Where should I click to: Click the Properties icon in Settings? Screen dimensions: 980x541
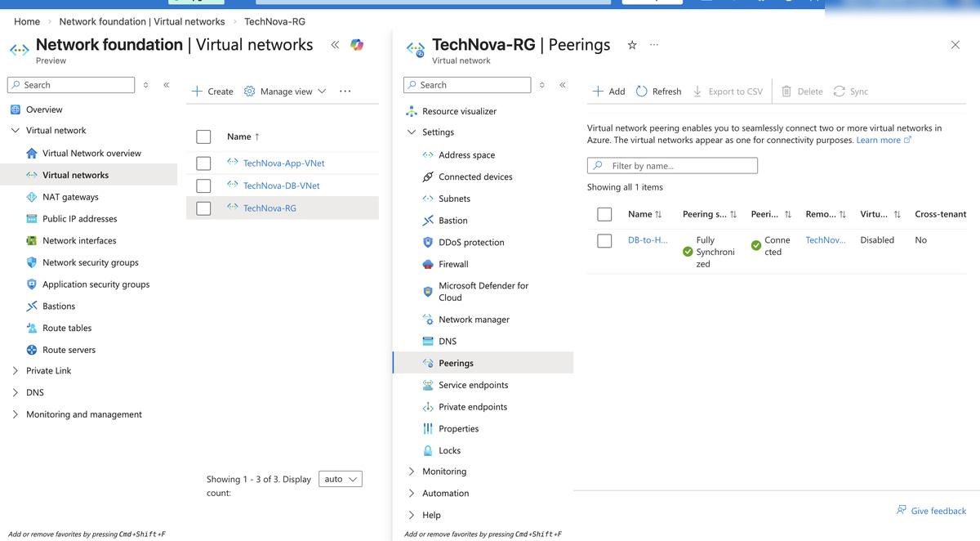tap(428, 429)
